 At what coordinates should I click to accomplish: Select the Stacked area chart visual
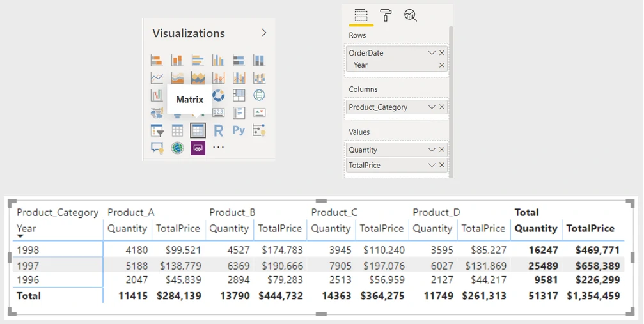198,77
